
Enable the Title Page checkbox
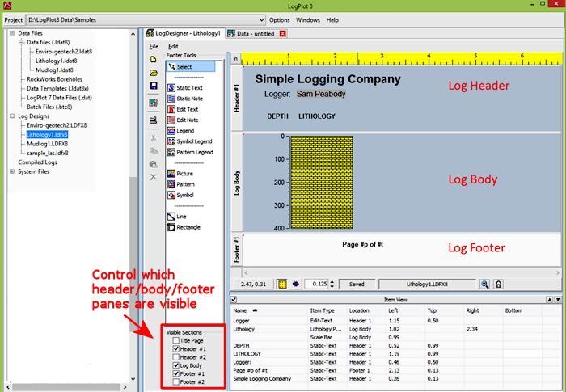176,340
